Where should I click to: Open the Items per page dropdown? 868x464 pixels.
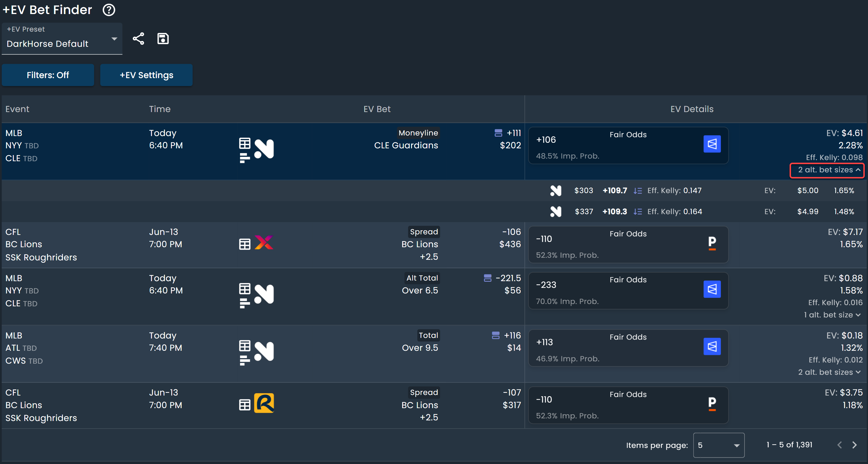coord(719,446)
